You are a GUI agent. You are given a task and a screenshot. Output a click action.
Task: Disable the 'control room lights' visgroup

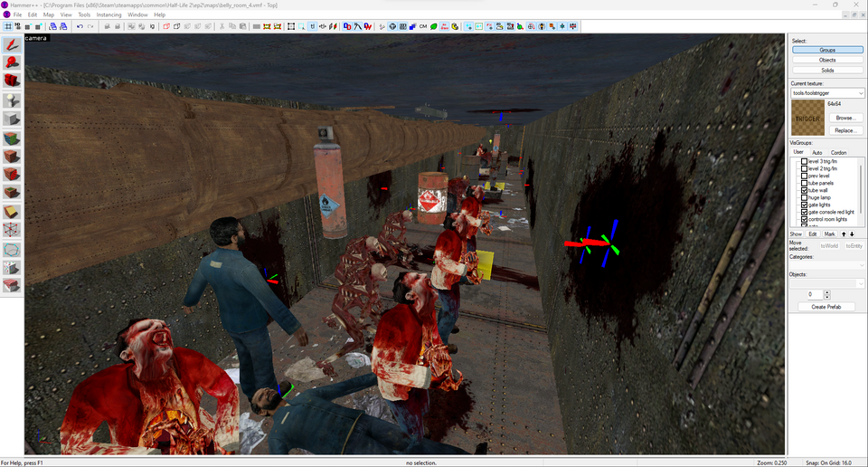click(805, 219)
